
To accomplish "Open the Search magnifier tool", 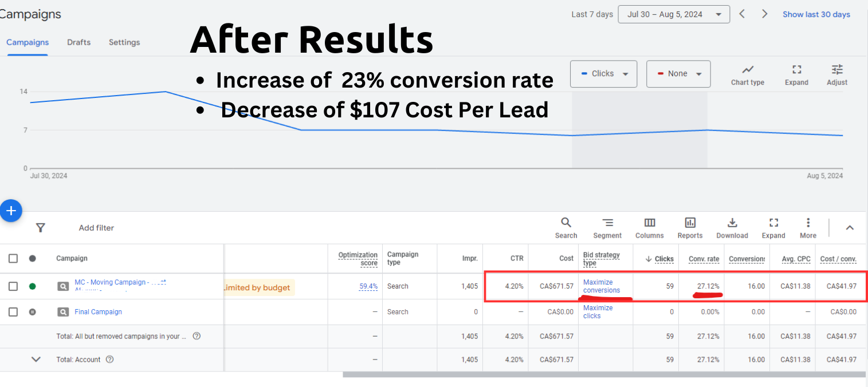I will [565, 228].
